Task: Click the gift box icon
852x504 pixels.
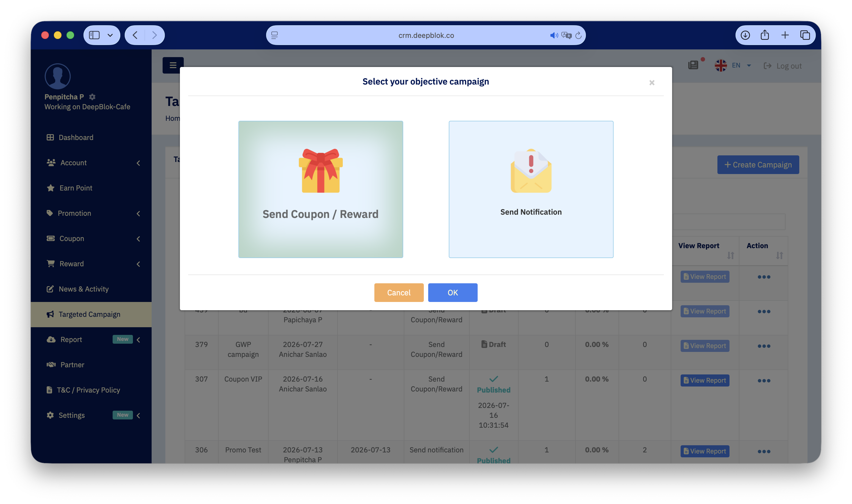Action: pyautogui.click(x=320, y=170)
